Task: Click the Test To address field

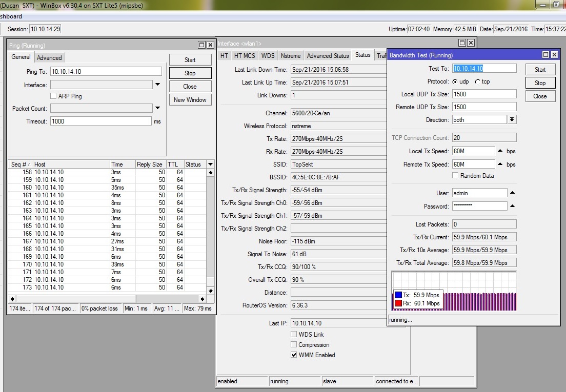Action: click(484, 69)
